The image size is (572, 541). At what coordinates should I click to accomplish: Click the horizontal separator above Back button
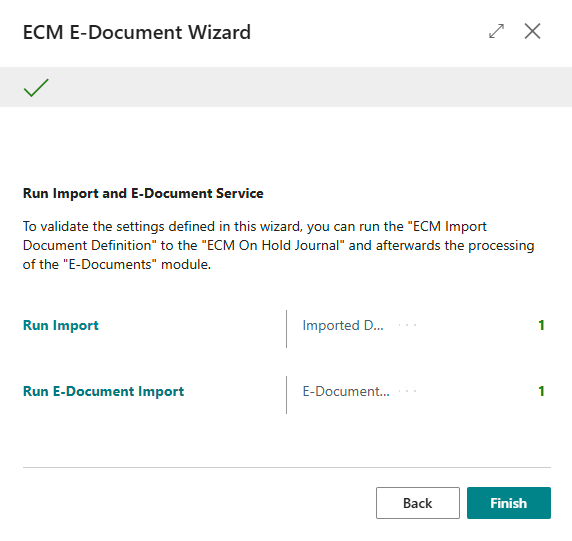pyautogui.click(x=287, y=467)
